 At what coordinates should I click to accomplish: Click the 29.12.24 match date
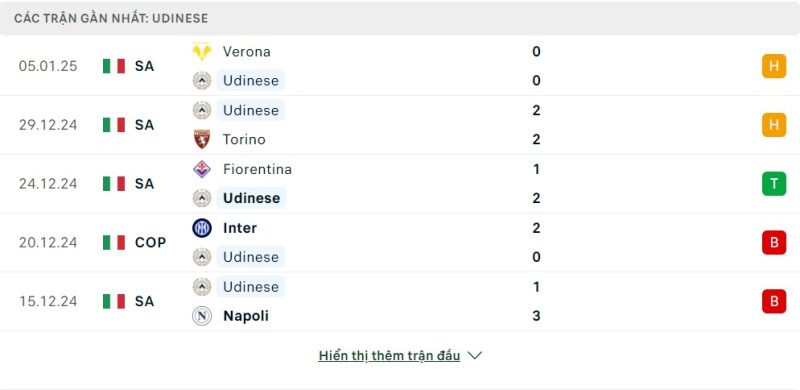[x=48, y=125]
